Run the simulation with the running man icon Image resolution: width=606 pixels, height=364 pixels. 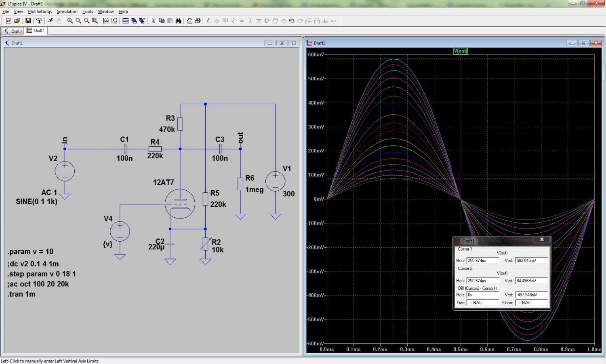50,21
